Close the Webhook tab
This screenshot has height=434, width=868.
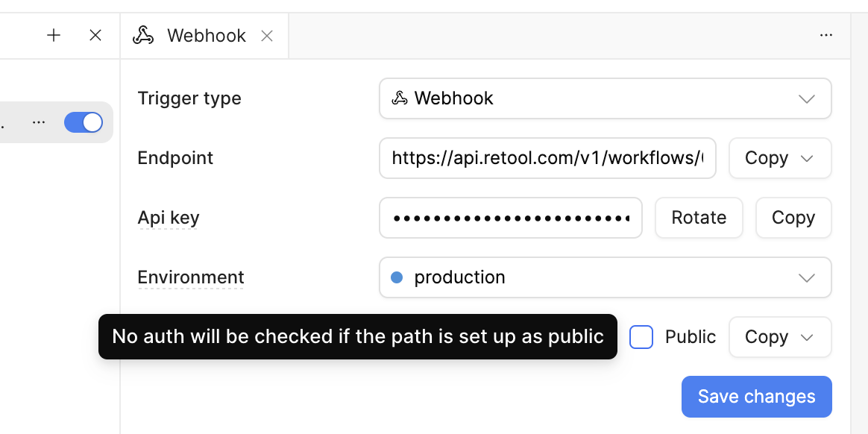pos(267,36)
